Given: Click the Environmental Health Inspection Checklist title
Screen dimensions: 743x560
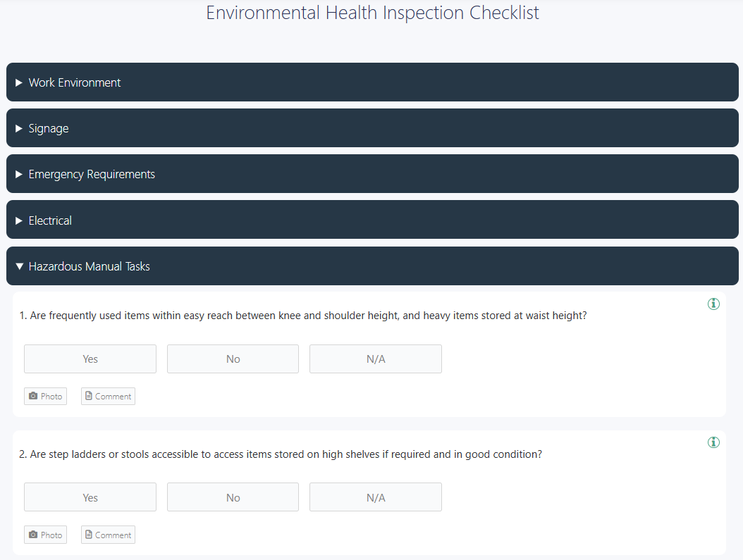Looking at the screenshot, I should [x=372, y=13].
